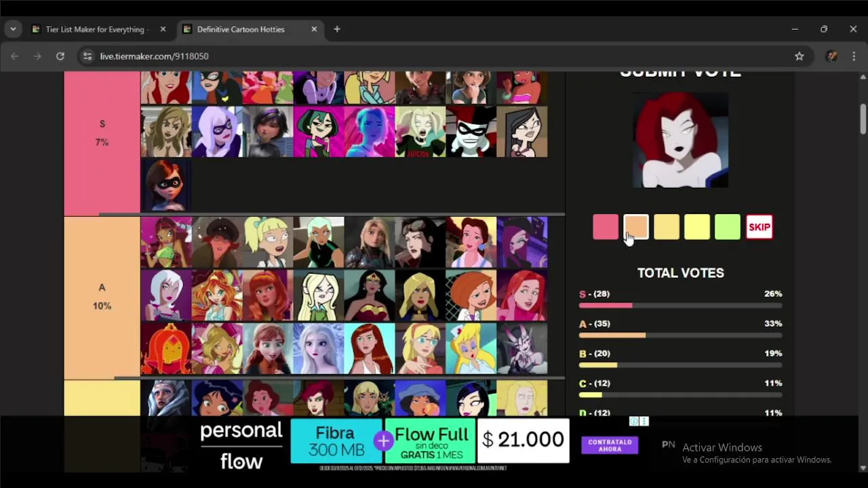The width and height of the screenshot is (868, 488).
Task: Vote D tier with the green swatch
Action: [x=728, y=227]
